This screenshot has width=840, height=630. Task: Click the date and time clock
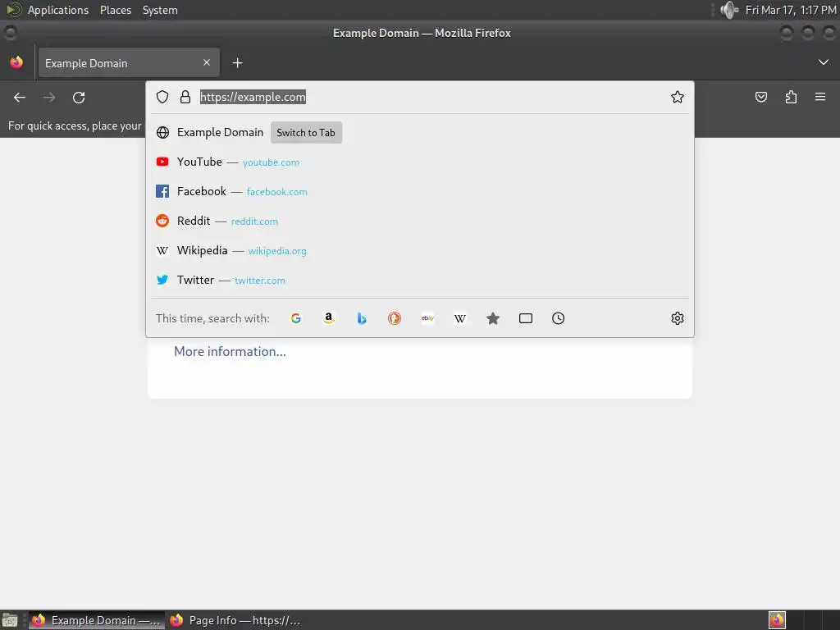click(x=790, y=10)
